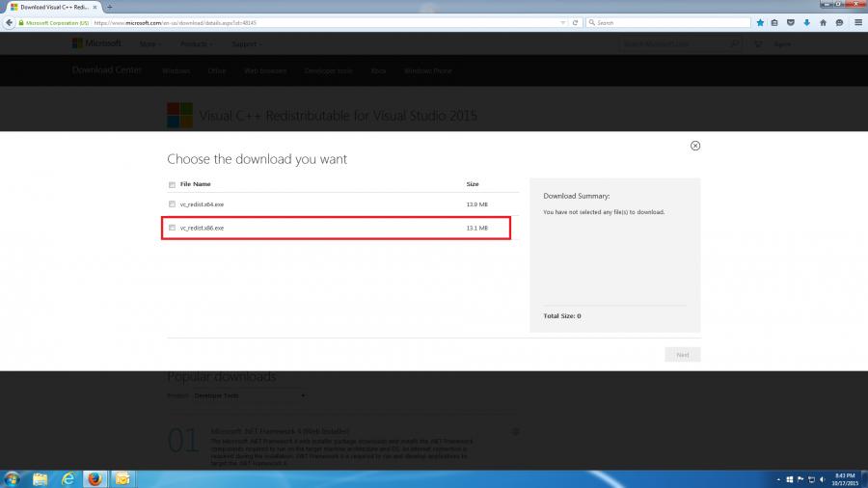Click the greyed Next button
Image resolution: width=868 pixels, height=488 pixels.
pos(683,355)
